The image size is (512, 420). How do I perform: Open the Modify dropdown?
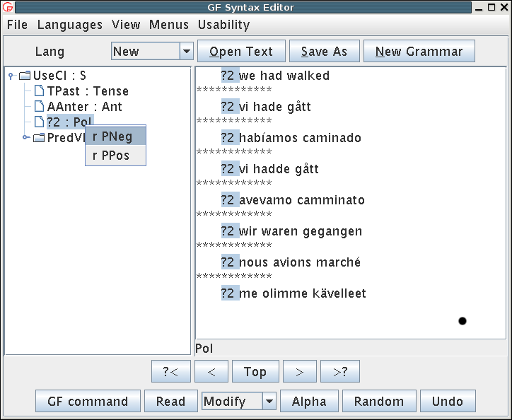pyautogui.click(x=269, y=402)
